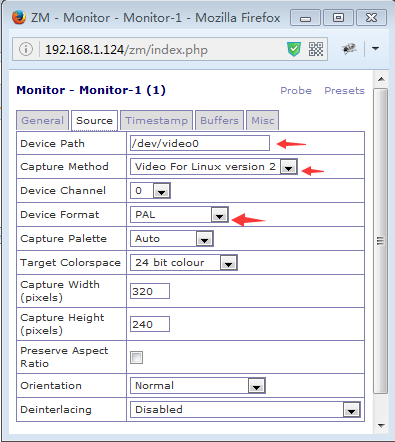Close the Firefox monitor window
395x442 pixels.
tap(371, 18)
